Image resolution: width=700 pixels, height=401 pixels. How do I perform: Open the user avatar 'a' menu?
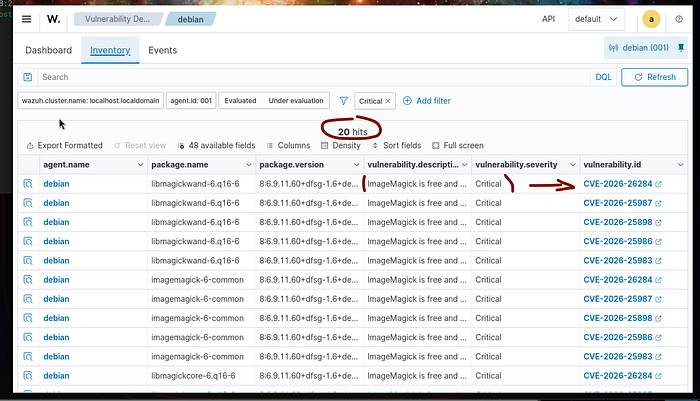tap(651, 19)
